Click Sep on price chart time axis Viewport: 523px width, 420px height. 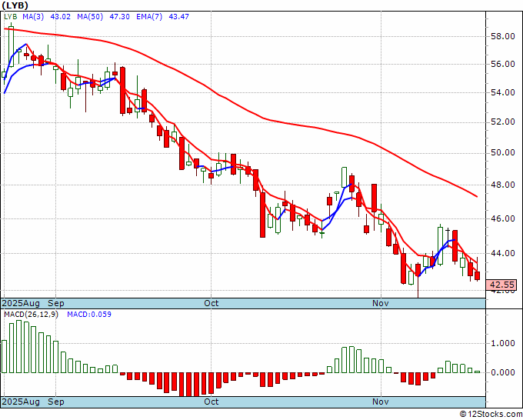point(55,303)
